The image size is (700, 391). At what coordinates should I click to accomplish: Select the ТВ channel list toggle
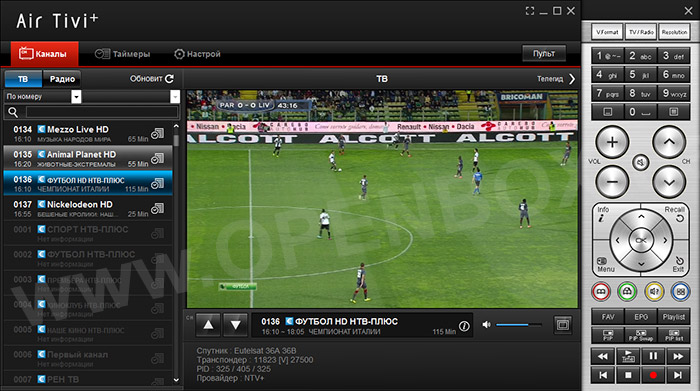tap(23, 79)
